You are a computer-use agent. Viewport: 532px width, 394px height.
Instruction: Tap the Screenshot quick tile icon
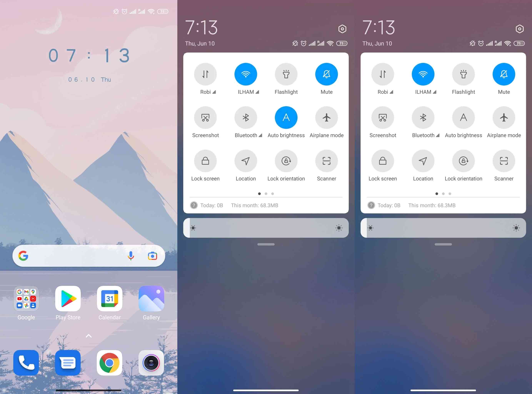click(x=206, y=118)
